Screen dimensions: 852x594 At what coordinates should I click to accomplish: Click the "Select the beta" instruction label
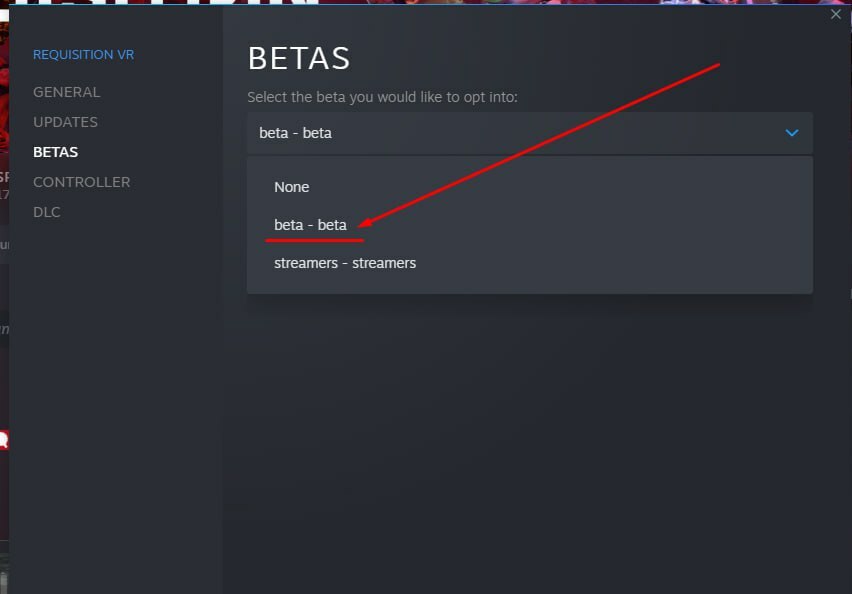point(382,97)
